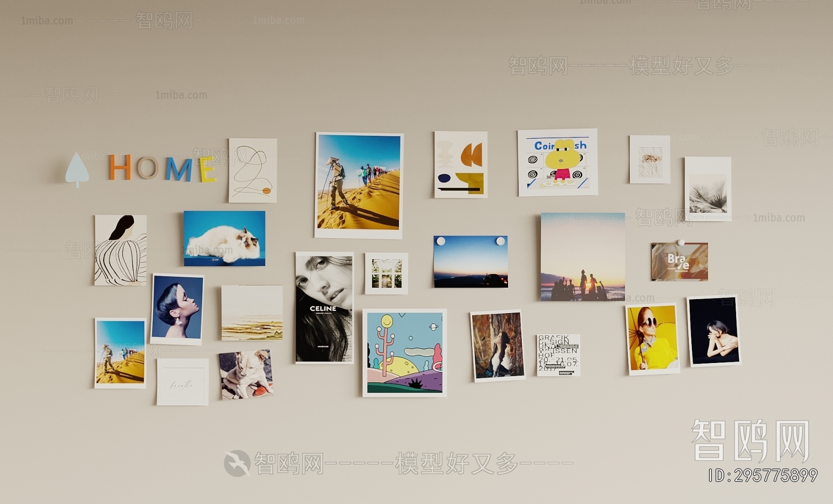Select the palm leaf print

pos(708,188)
